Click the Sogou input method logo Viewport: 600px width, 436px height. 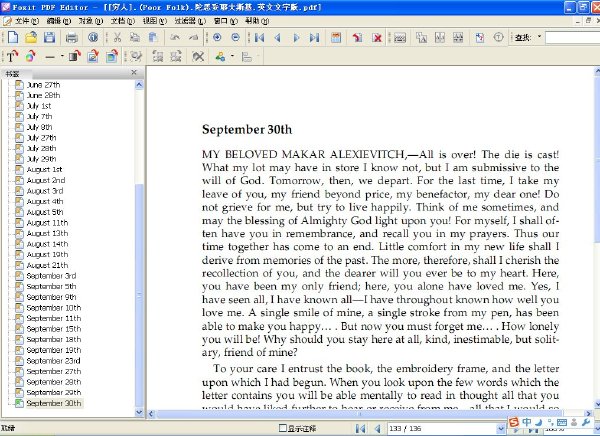(514, 422)
